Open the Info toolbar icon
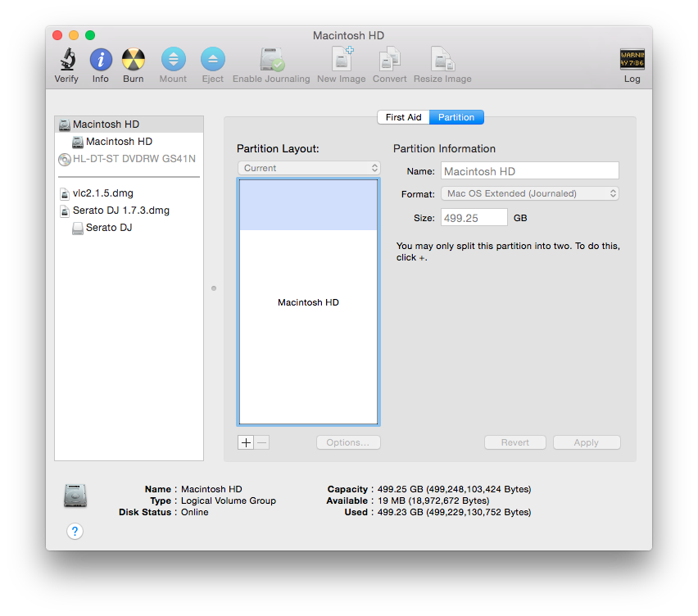The width and height of the screenshot is (698, 616). click(101, 60)
